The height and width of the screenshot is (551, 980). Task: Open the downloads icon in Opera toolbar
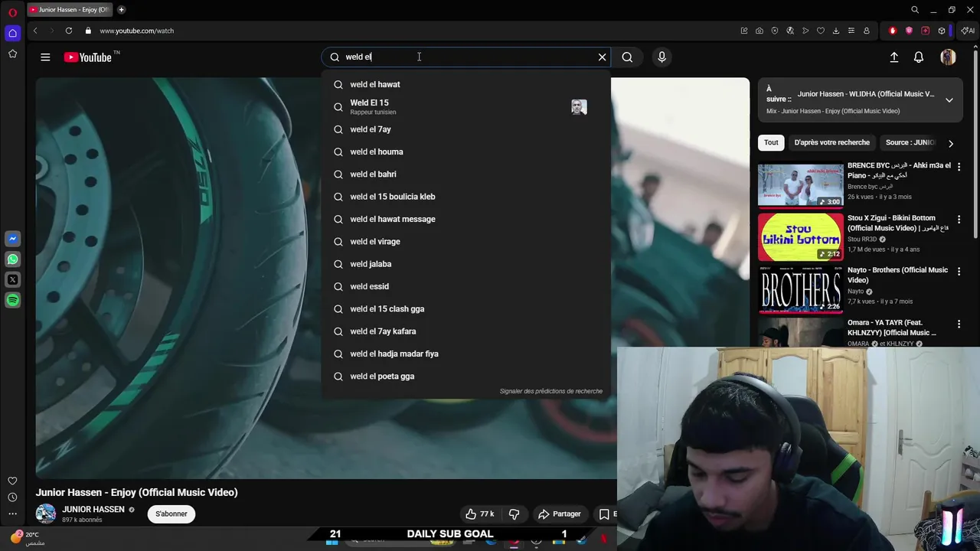point(835,31)
